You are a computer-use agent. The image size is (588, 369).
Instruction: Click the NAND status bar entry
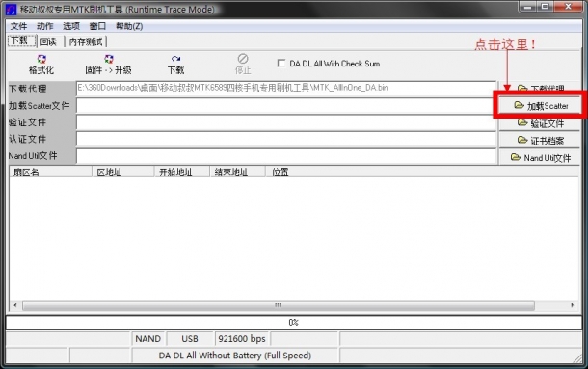148,339
